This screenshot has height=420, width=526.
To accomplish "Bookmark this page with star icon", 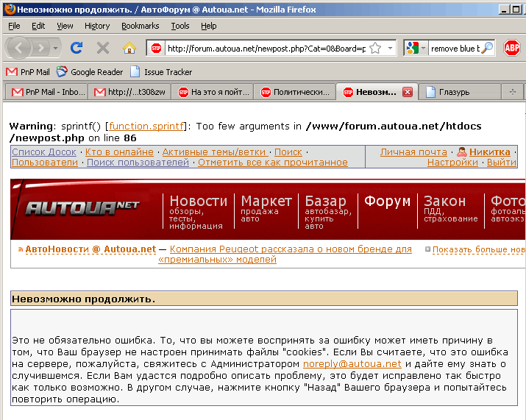I will pyautogui.click(x=374, y=48).
